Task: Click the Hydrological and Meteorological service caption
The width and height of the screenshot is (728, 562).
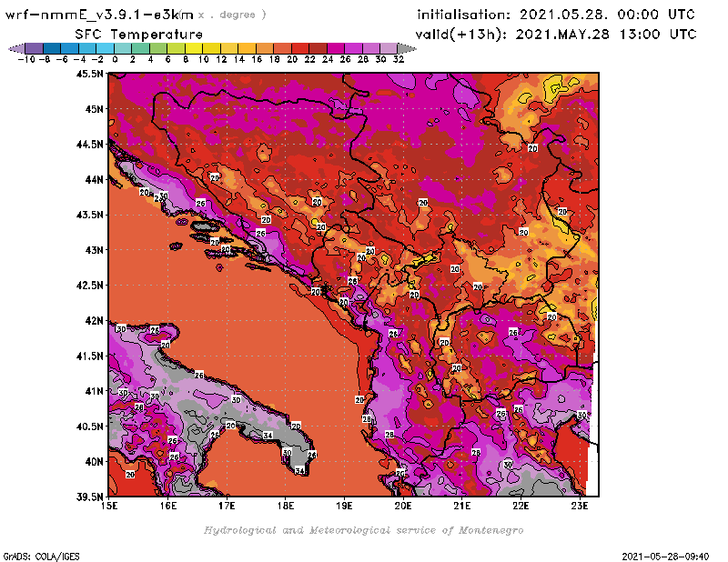Action: (x=363, y=530)
